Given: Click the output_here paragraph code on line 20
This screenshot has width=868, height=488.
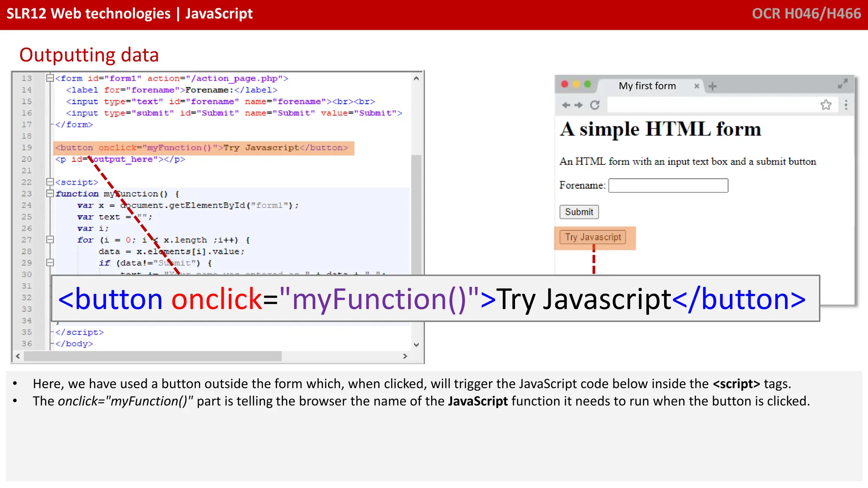Looking at the screenshot, I should (x=120, y=159).
